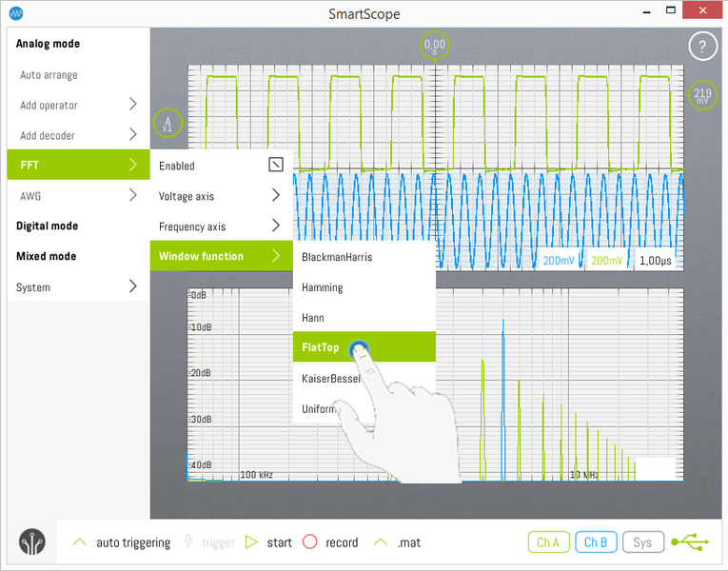Toggle Ch B channel visibility
This screenshot has width=728, height=571.
(596, 541)
